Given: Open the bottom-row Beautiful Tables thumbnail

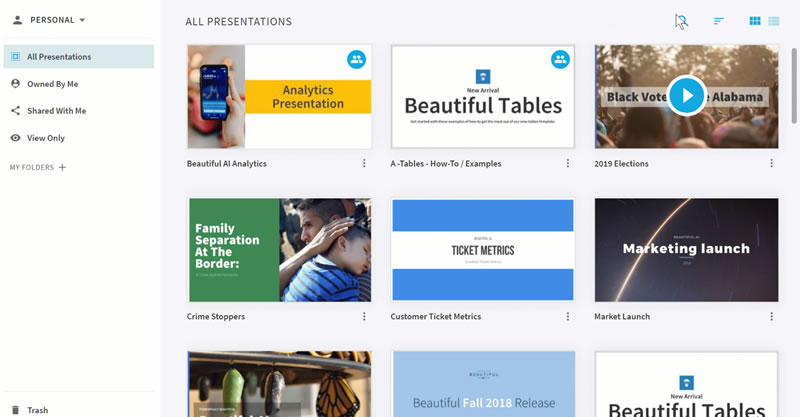Looking at the screenshot, I should coord(686,384).
